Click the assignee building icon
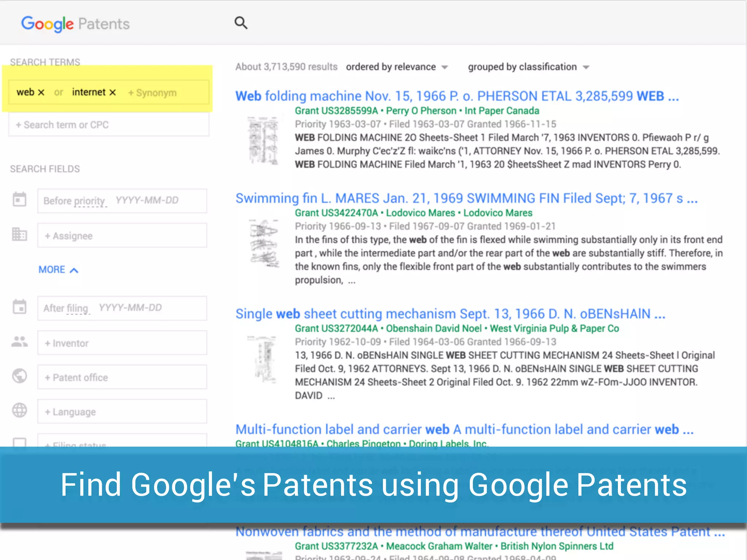The height and width of the screenshot is (560, 747). coord(20,234)
